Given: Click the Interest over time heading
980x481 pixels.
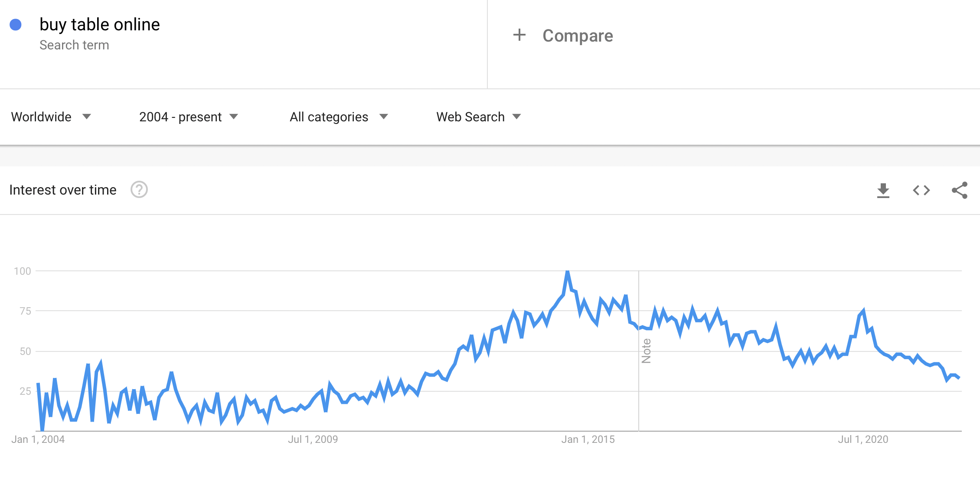Looking at the screenshot, I should [x=63, y=190].
